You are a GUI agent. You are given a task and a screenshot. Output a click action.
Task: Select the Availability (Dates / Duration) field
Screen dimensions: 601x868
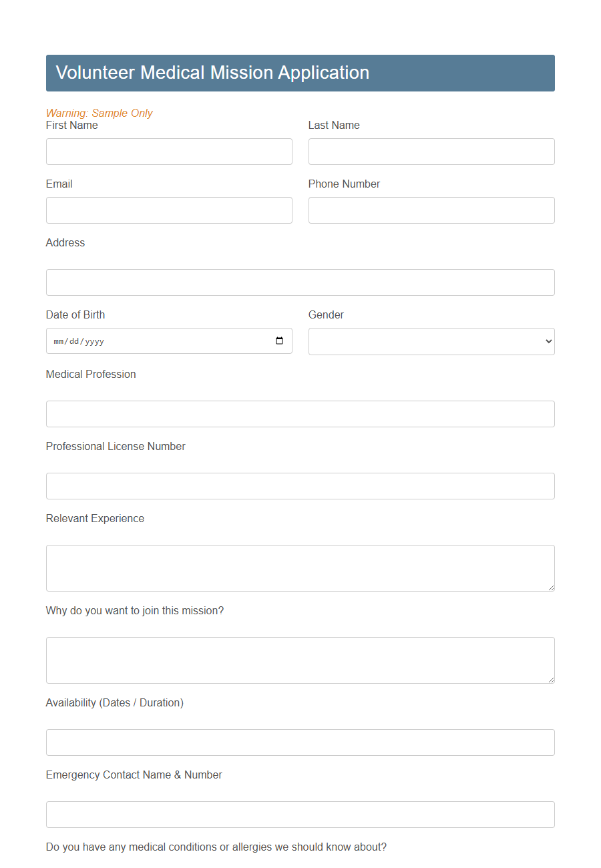click(300, 742)
